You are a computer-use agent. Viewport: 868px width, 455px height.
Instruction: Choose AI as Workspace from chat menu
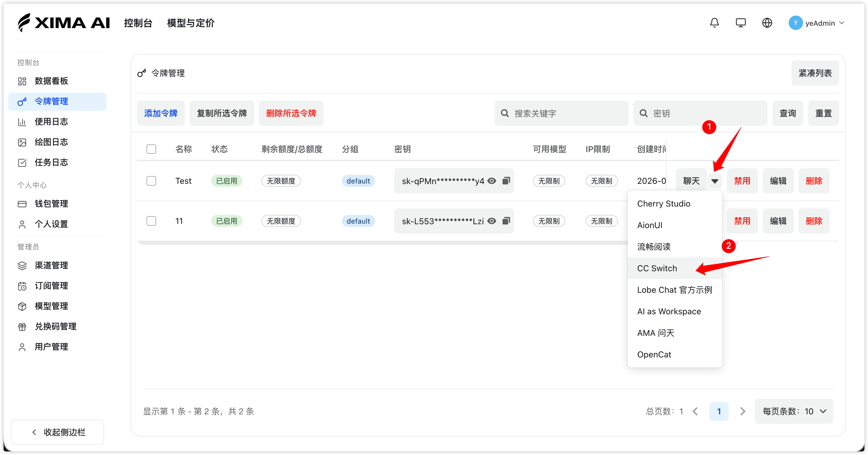(674, 312)
